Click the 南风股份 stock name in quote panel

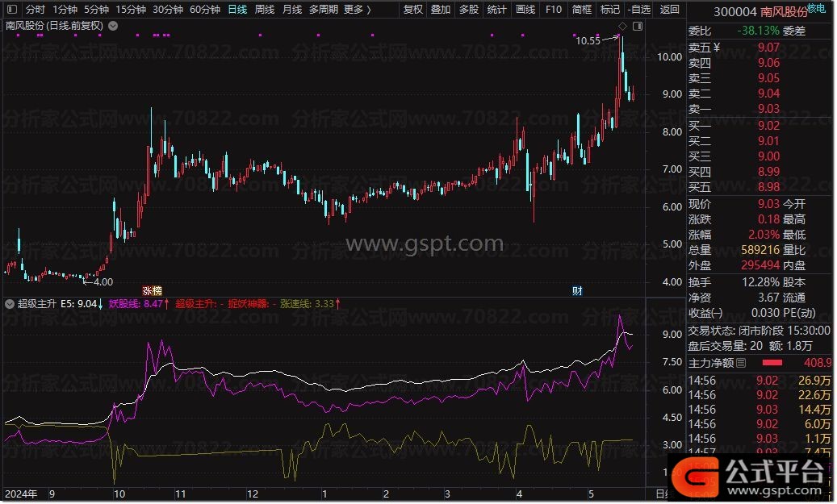[x=784, y=12]
